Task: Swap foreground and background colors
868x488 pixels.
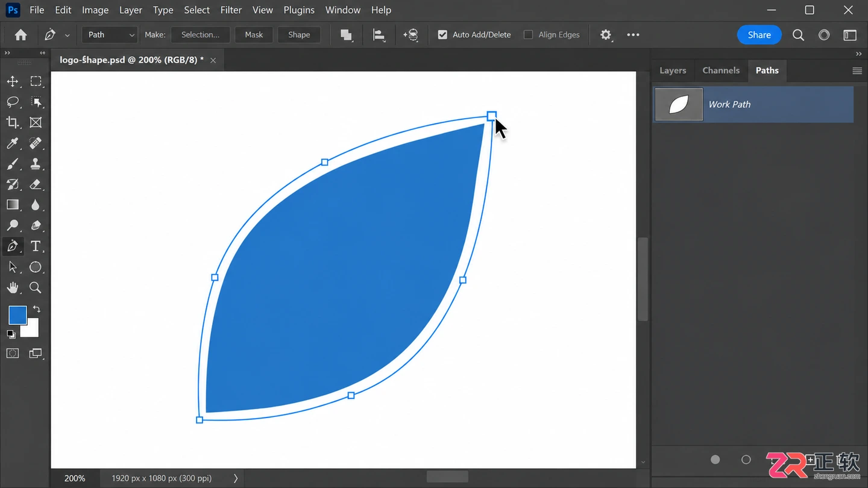Action: pyautogui.click(x=37, y=309)
